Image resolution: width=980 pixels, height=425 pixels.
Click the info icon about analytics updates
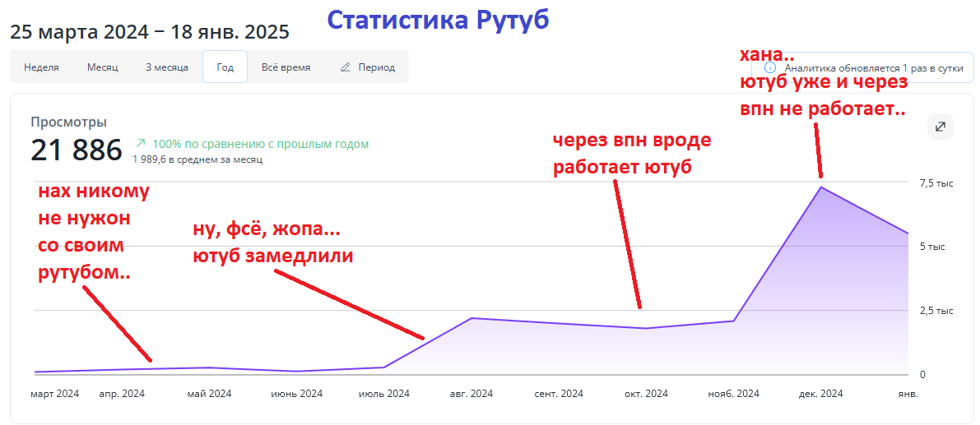(771, 68)
